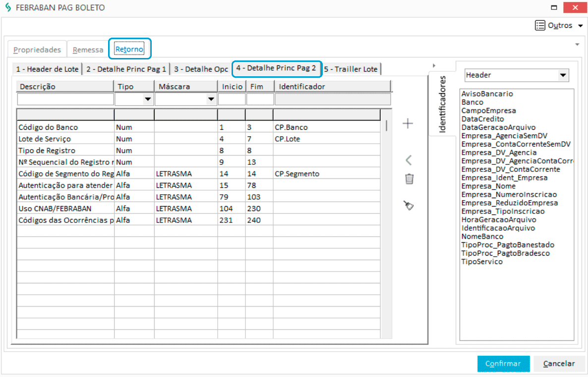Open the Outros dropdown arrow
Viewport: 588px width, 377px height.
tap(580, 26)
